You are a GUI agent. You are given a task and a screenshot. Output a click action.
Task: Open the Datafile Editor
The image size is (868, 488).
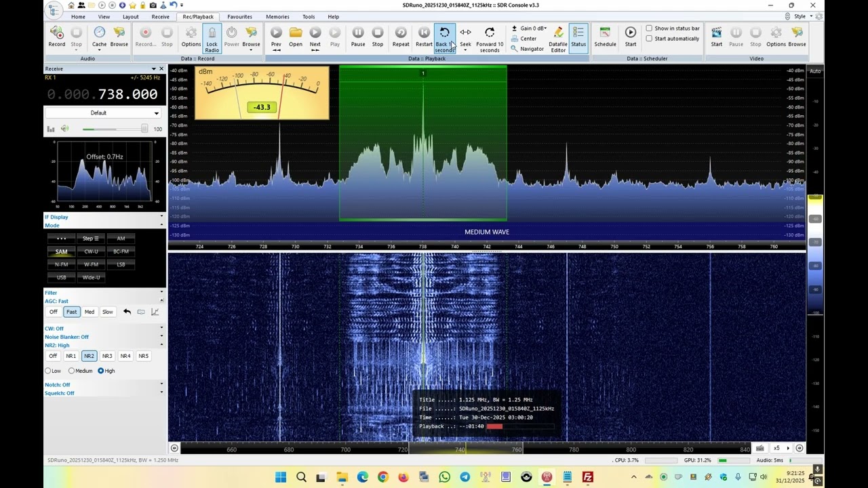click(558, 39)
